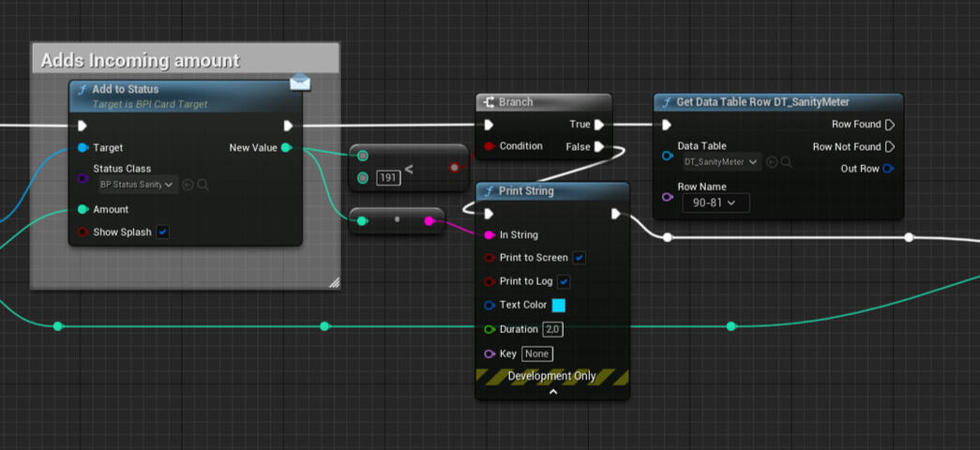Toggle the Print to Log checkbox
This screenshot has width=980, height=450.
[564, 281]
